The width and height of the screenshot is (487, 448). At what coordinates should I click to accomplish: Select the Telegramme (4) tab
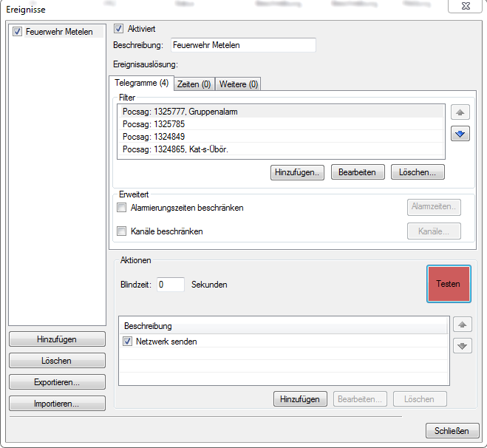coord(140,84)
